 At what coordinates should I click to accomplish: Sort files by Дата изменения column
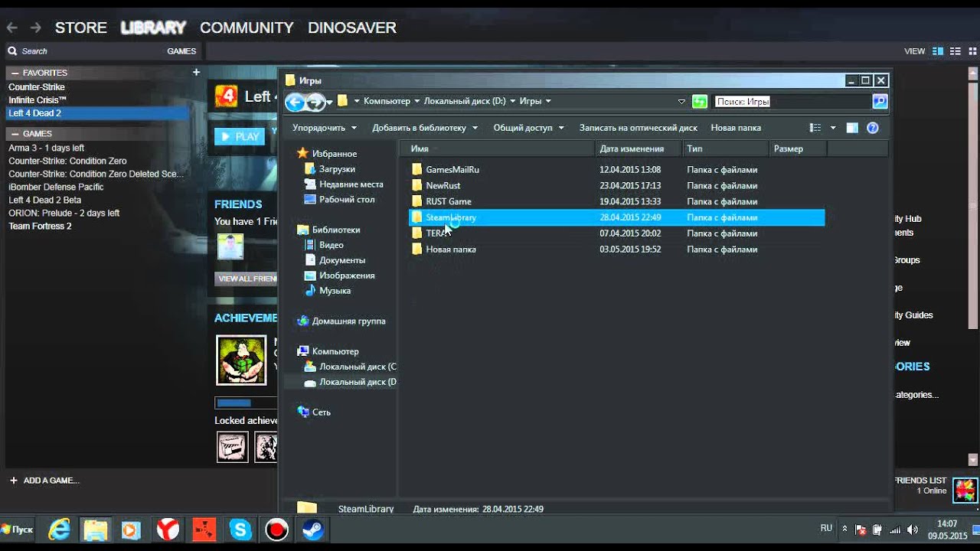tap(639, 148)
